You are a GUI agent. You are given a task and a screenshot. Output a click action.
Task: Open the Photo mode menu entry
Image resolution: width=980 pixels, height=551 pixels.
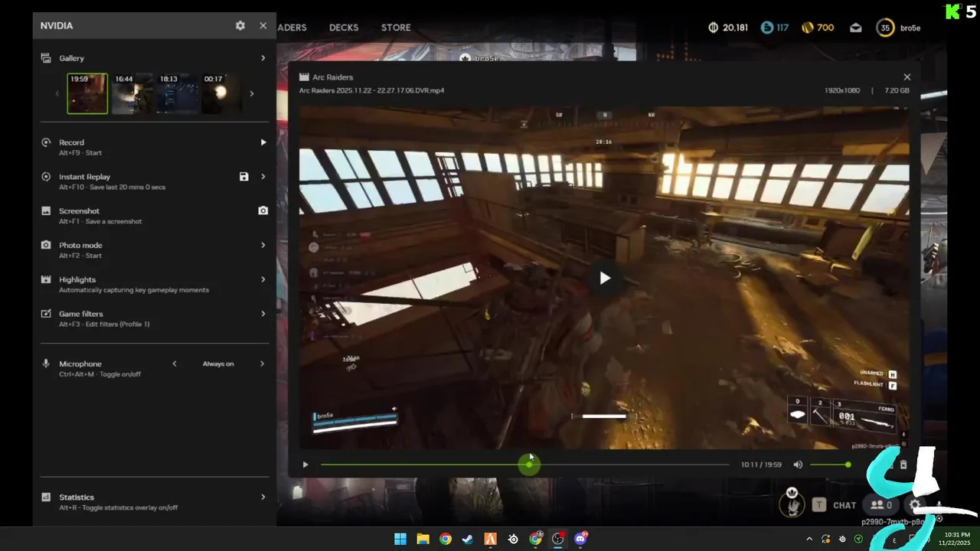pos(155,250)
